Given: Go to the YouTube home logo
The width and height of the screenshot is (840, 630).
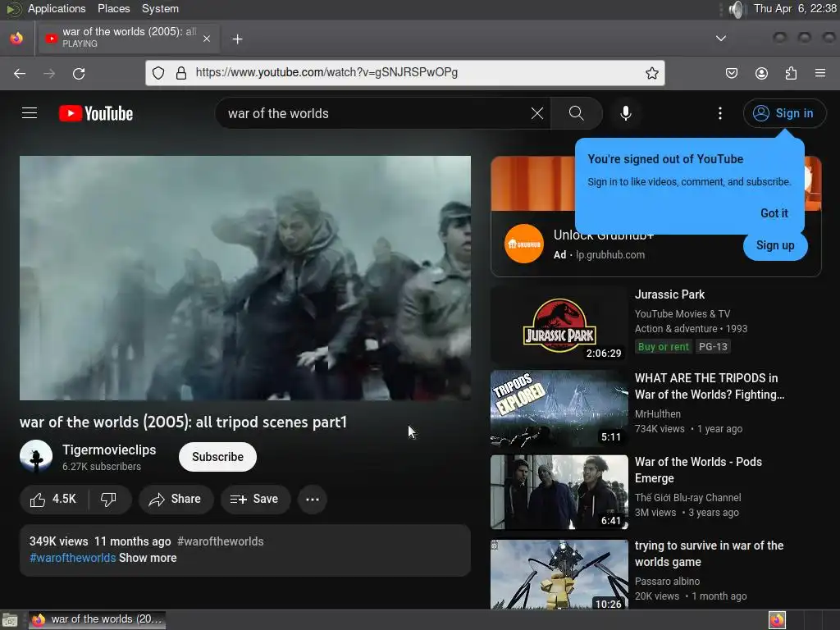Looking at the screenshot, I should coord(96,113).
